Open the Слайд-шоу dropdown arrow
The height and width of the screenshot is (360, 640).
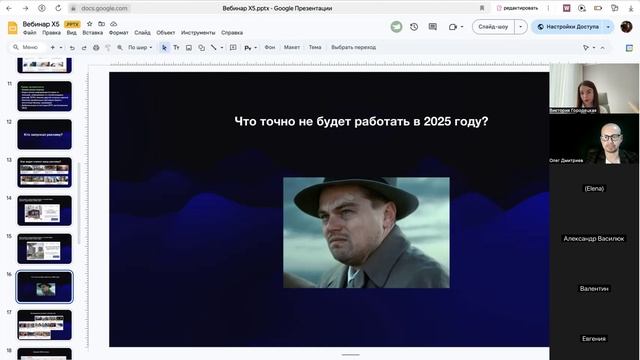click(x=520, y=27)
